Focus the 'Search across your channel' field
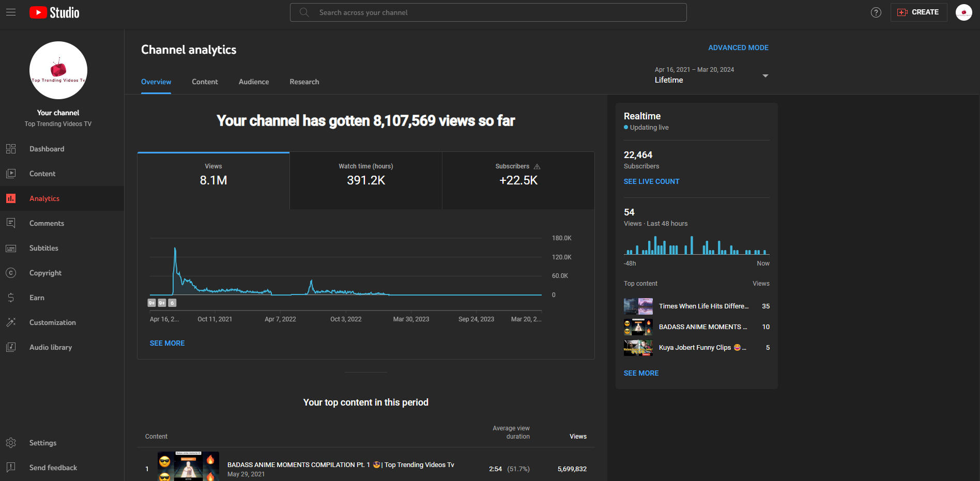The height and width of the screenshot is (481, 980). tap(488, 12)
